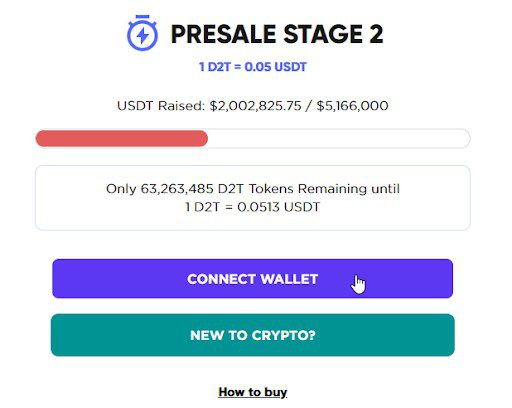The height and width of the screenshot is (408, 512).
Task: Click the 1 D2T = 0.05 USDT price text
Action: click(253, 67)
